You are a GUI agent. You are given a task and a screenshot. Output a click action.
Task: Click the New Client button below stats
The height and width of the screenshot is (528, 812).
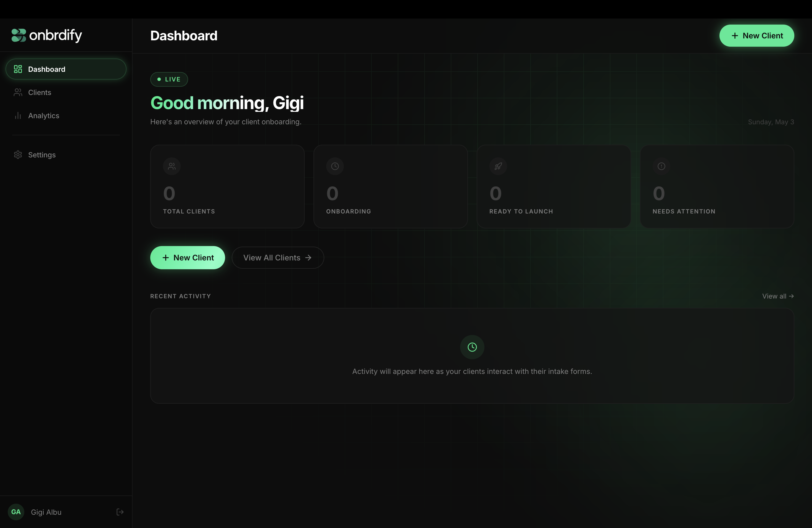188,258
